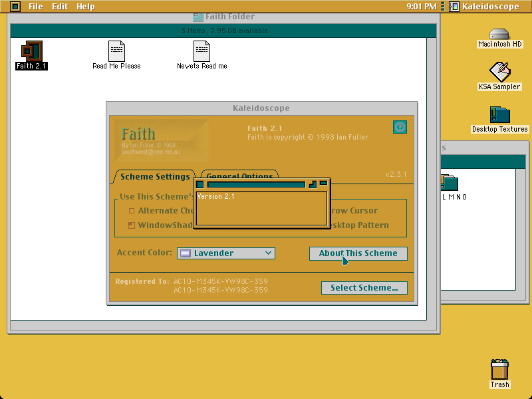The height and width of the screenshot is (399, 532).
Task: Switch to the Scheme Settings tab
Action: tap(155, 177)
